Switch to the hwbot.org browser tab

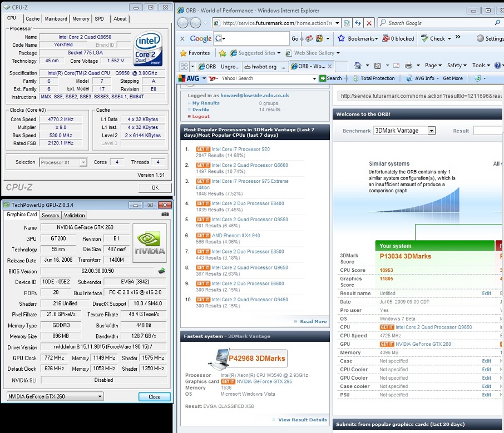click(x=265, y=67)
